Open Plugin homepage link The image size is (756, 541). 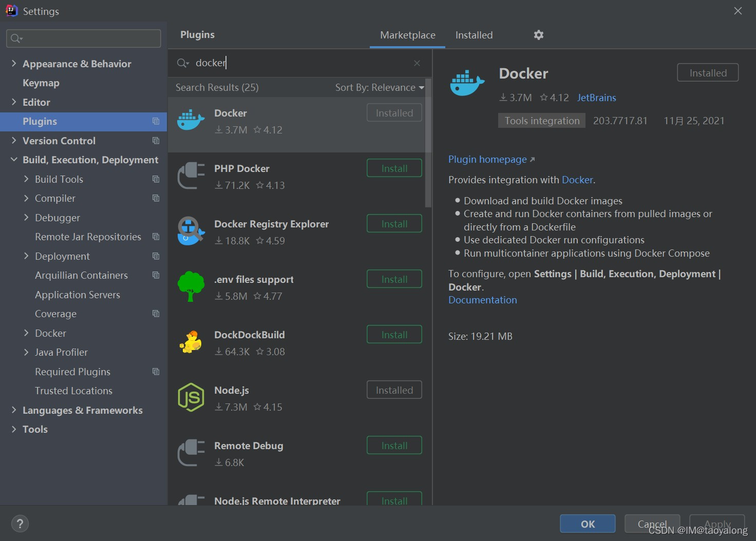click(x=492, y=160)
